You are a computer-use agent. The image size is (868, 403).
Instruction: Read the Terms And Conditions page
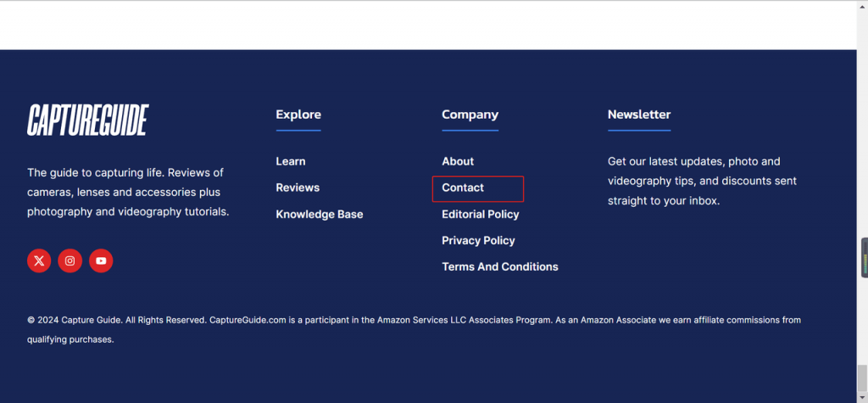pyautogui.click(x=500, y=266)
